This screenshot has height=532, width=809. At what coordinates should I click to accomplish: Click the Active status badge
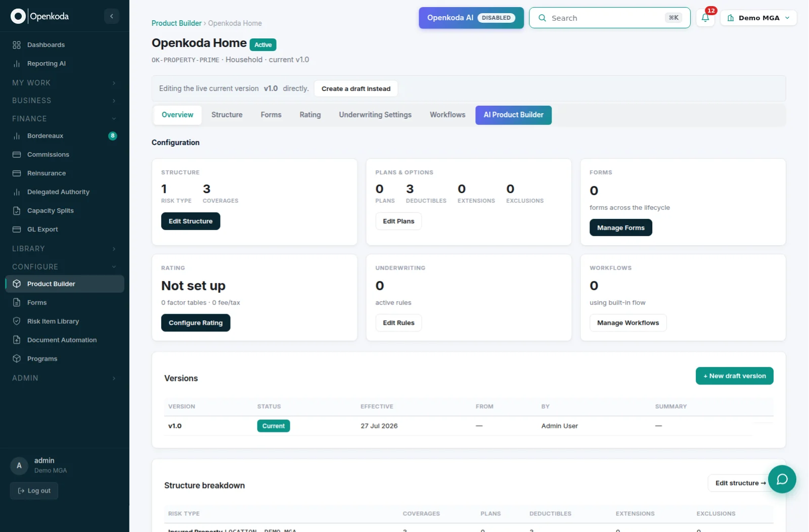point(263,45)
